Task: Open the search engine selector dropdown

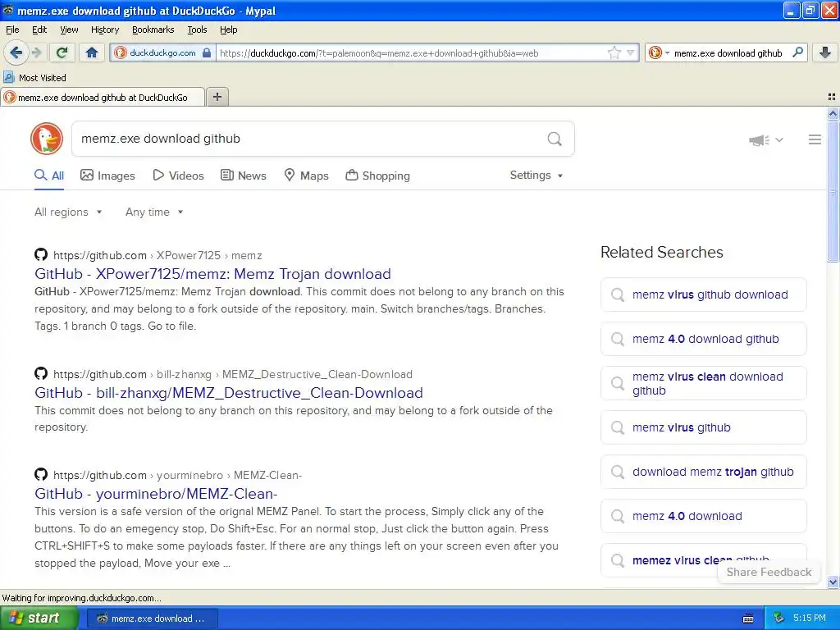Action: (659, 52)
